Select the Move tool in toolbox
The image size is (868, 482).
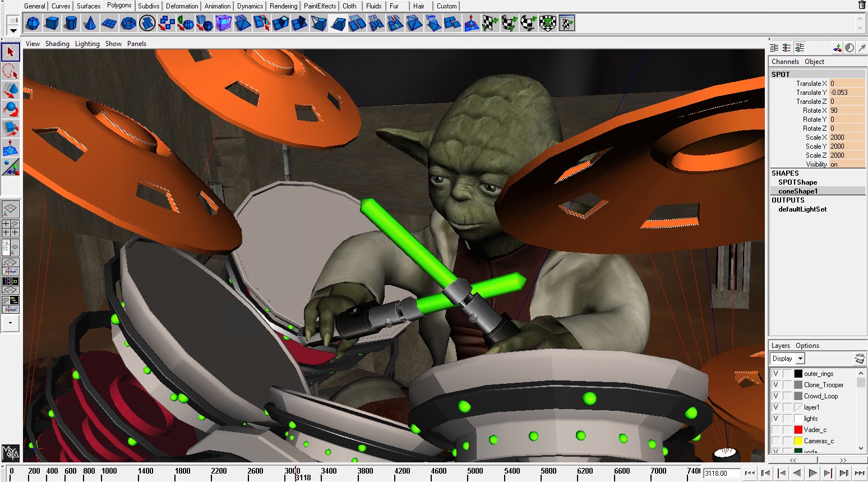point(11,90)
